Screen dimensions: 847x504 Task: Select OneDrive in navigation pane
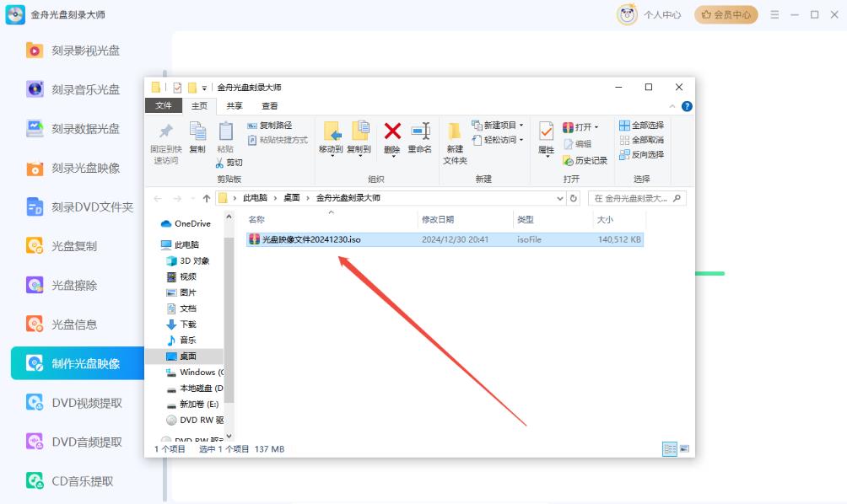pos(186,223)
